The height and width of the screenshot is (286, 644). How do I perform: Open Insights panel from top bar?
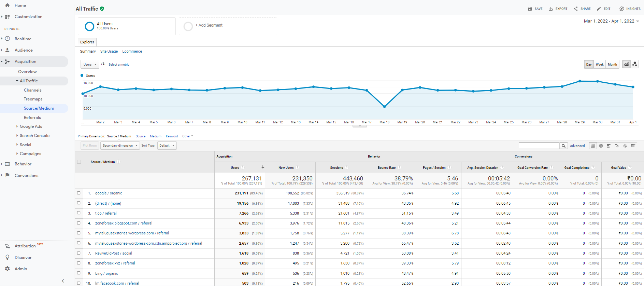(630, 9)
